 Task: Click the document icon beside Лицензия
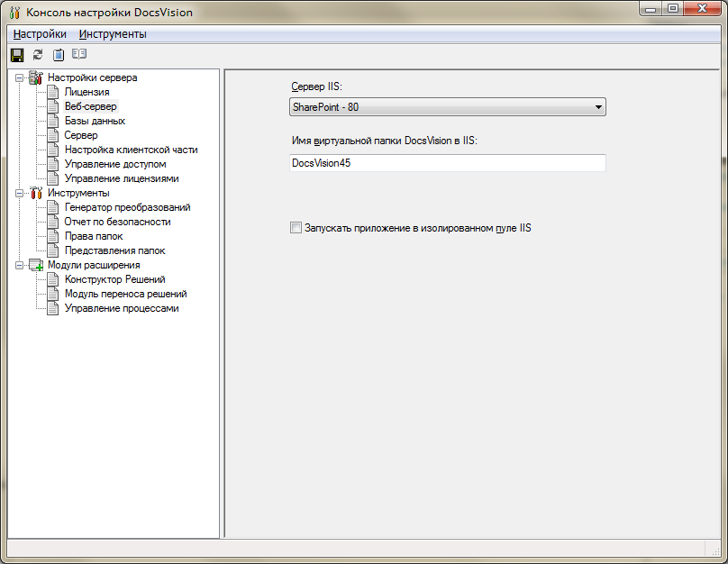tap(51, 92)
